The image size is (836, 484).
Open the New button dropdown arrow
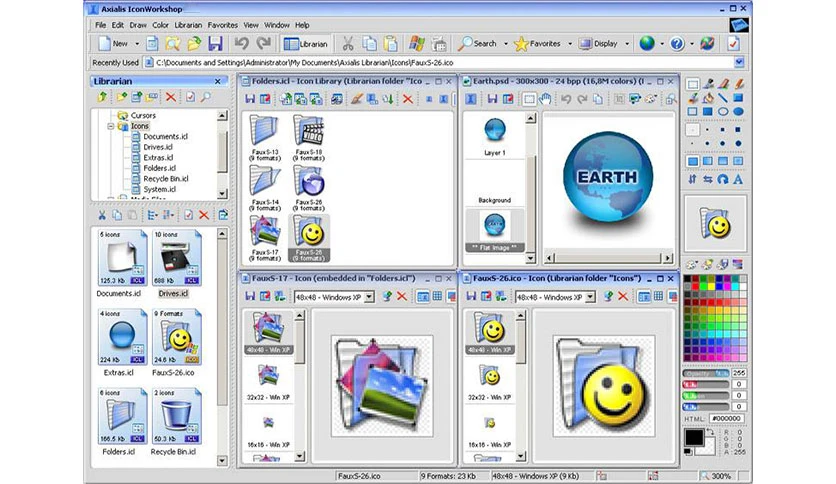(x=137, y=44)
